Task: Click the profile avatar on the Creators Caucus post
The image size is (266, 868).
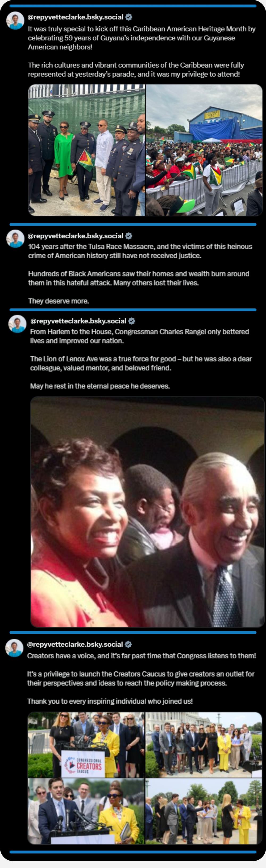Action: pos(14,648)
